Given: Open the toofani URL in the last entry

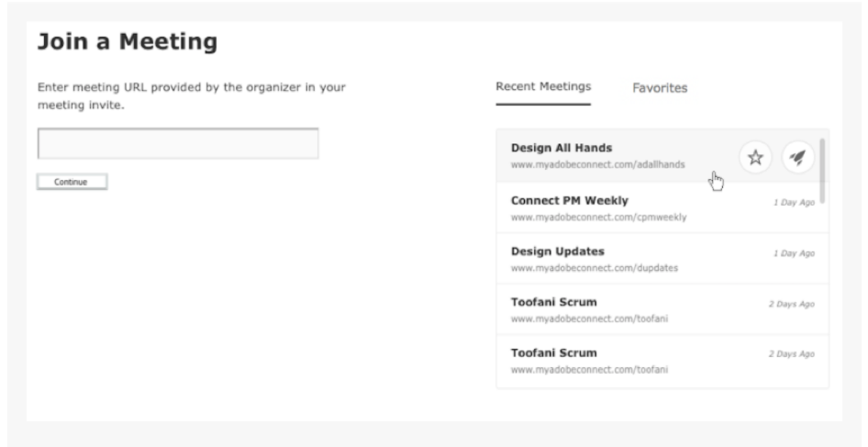Looking at the screenshot, I should (x=589, y=370).
